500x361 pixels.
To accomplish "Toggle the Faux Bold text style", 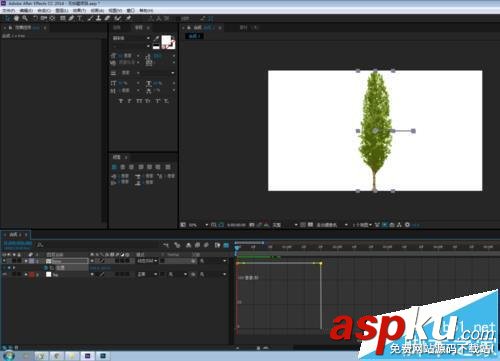I will tap(121, 101).
